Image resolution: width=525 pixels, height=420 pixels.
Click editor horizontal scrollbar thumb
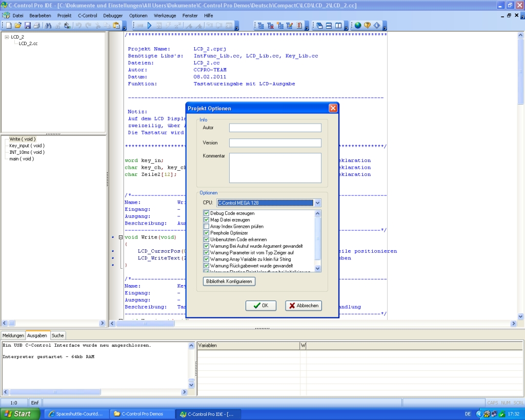tap(145, 323)
